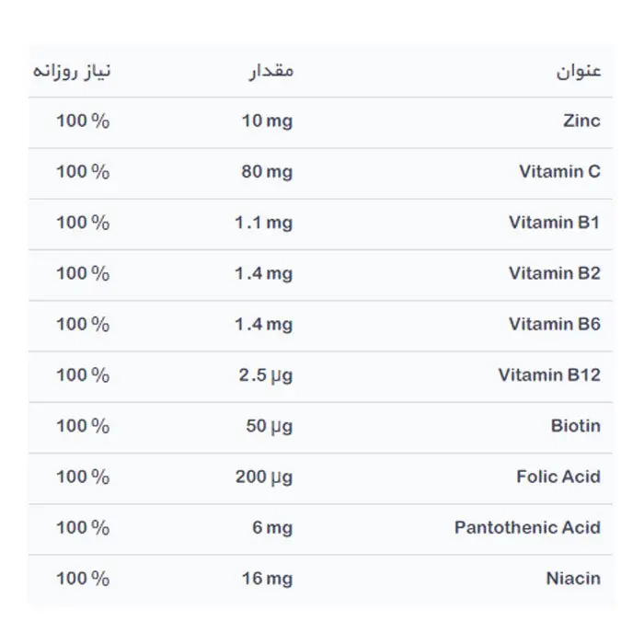Select the 2.5 µg Vitamin B12 amount
Viewport: 644px width, 644px height.
point(266,375)
